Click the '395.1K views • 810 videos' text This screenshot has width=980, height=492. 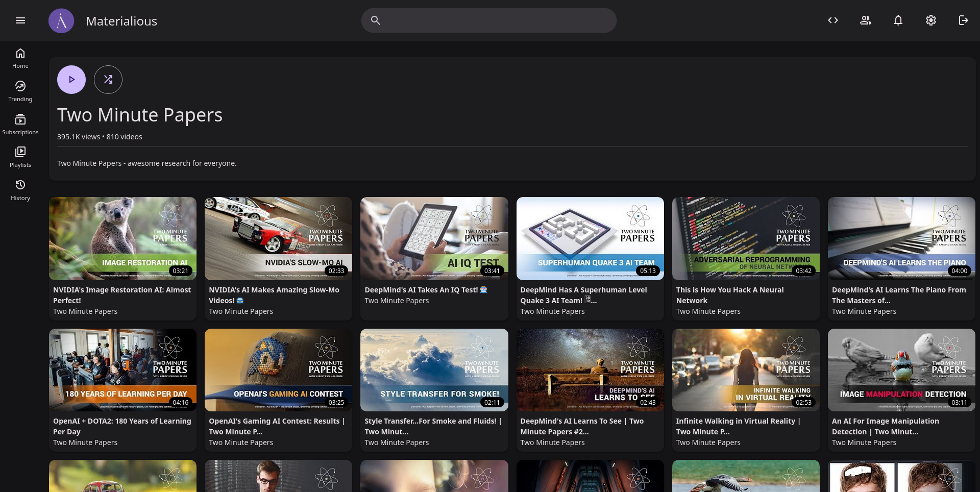100,137
